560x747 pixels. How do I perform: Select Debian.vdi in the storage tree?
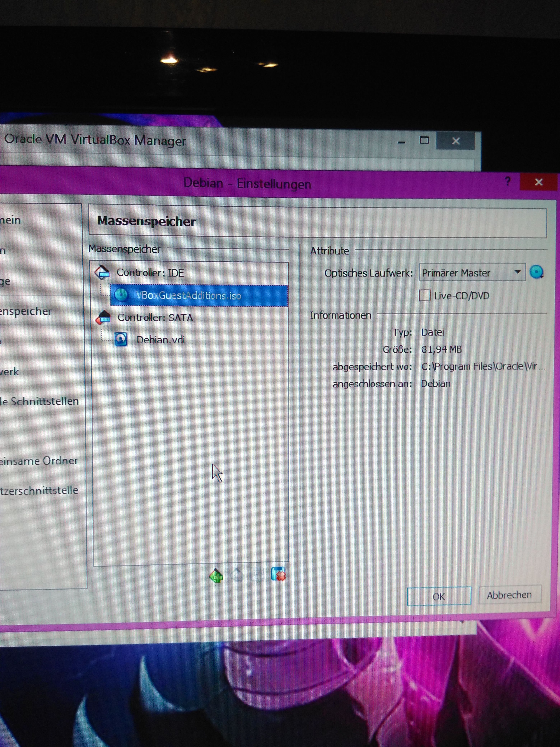click(161, 340)
